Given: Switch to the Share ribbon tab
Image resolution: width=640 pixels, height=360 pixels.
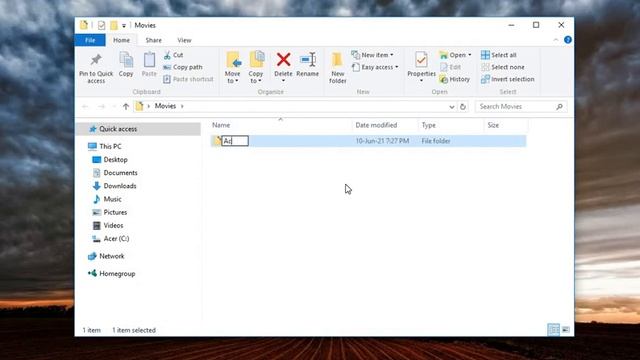Looking at the screenshot, I should click(x=153, y=40).
